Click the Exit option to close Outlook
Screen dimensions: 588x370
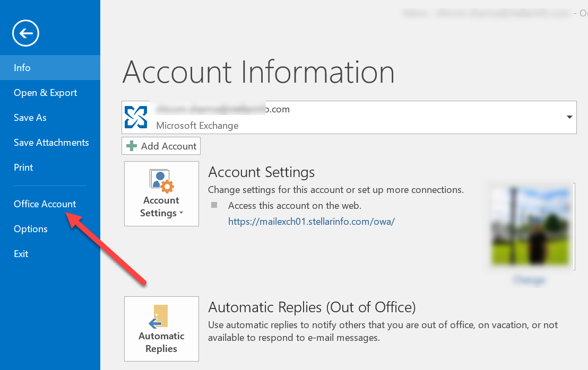21,253
